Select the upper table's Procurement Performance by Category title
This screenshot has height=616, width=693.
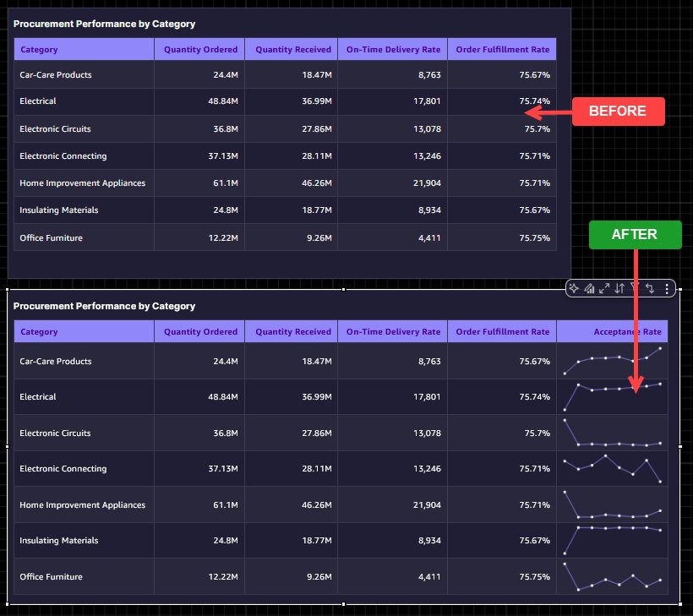(104, 24)
